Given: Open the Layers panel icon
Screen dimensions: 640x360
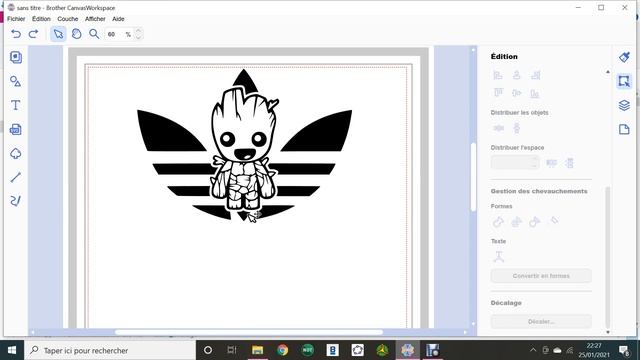Looking at the screenshot, I should [624, 105].
